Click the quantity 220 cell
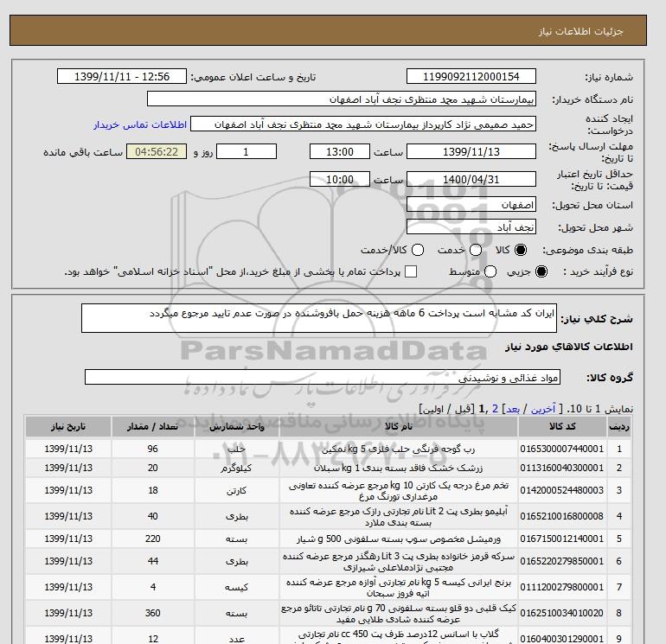Screen dimensions: 666x644 [153, 539]
